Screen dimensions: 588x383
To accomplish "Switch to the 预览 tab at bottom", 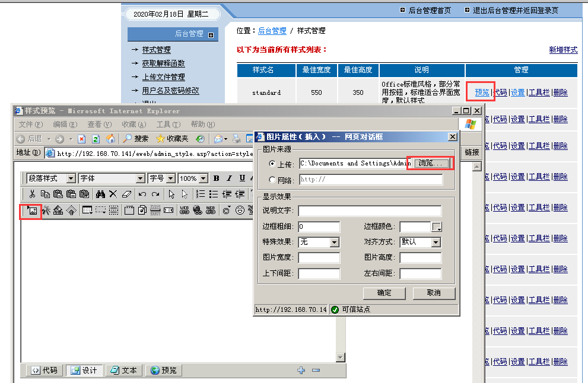I will tap(163, 369).
